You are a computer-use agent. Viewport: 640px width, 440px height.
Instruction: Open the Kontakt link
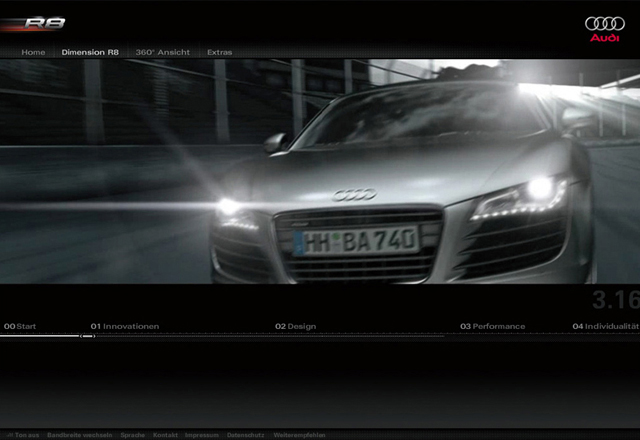click(165, 435)
